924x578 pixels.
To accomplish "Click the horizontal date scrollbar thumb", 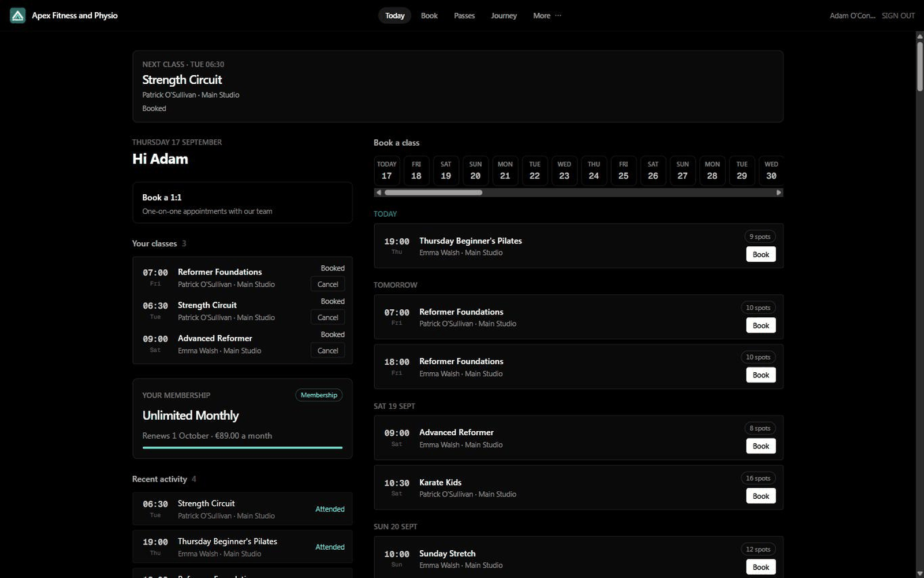I will click(x=433, y=192).
